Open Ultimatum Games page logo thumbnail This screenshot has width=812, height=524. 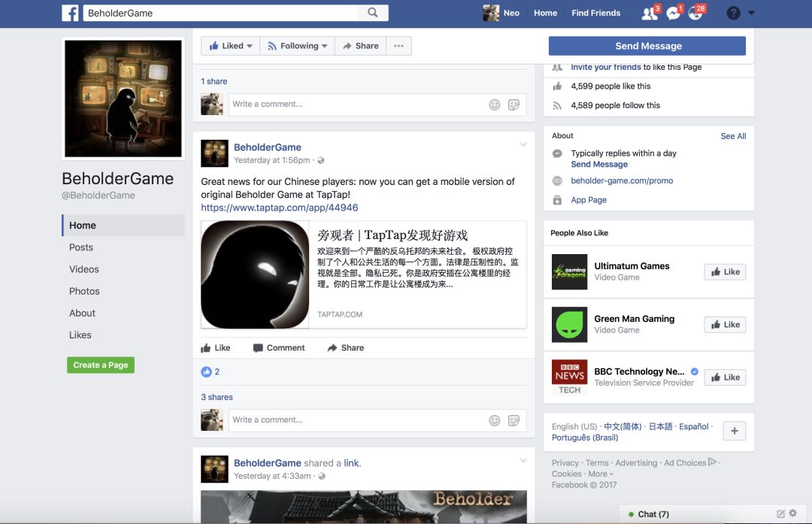(570, 272)
